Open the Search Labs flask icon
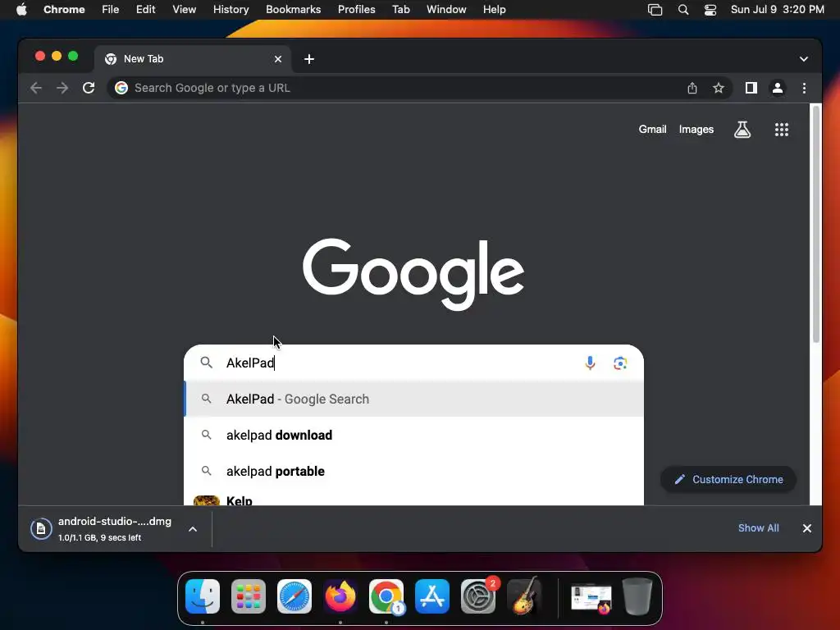The image size is (840, 630). pos(742,129)
